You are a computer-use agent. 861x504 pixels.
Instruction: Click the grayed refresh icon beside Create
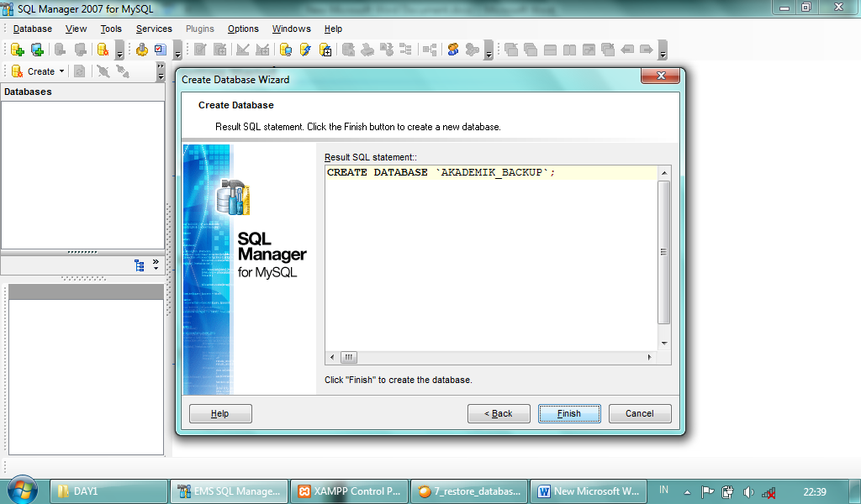click(x=80, y=71)
